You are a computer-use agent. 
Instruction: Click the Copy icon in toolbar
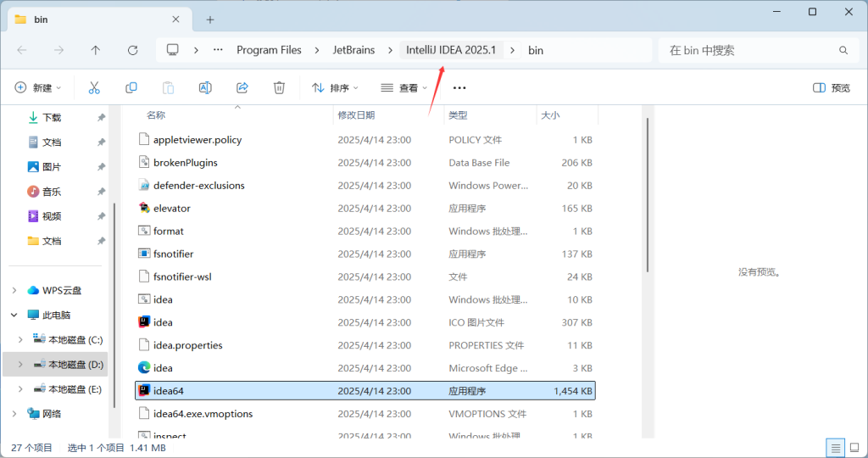tap(131, 87)
